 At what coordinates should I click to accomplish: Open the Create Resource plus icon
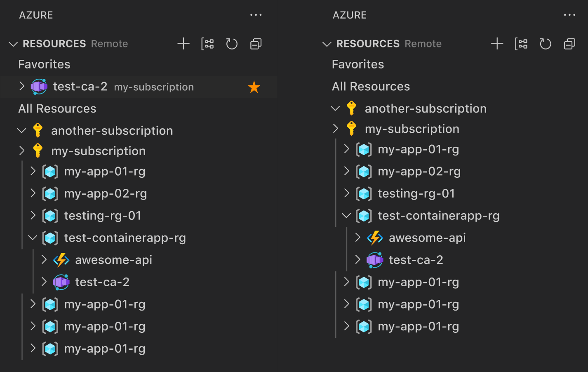183,44
